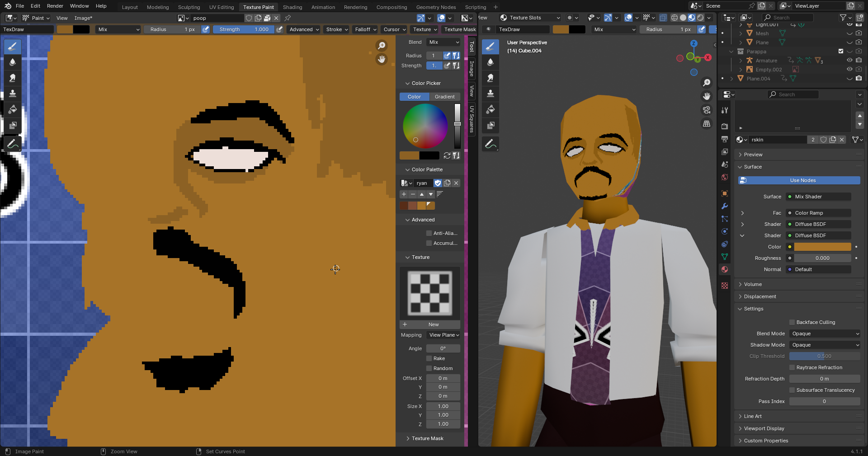Open the Modifiers wrench properties tab
The image size is (868, 456).
725,206
